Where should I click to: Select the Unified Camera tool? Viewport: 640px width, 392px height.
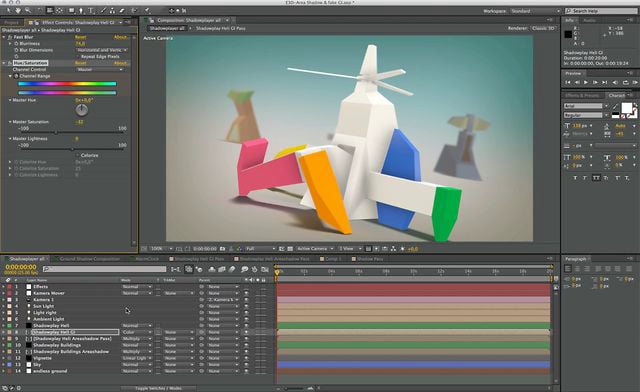[x=49, y=10]
